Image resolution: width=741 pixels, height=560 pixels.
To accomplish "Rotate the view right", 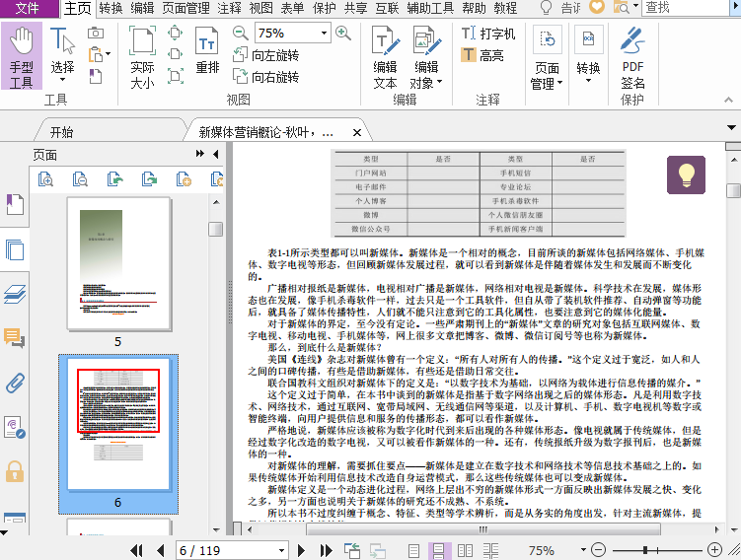I will [265, 77].
